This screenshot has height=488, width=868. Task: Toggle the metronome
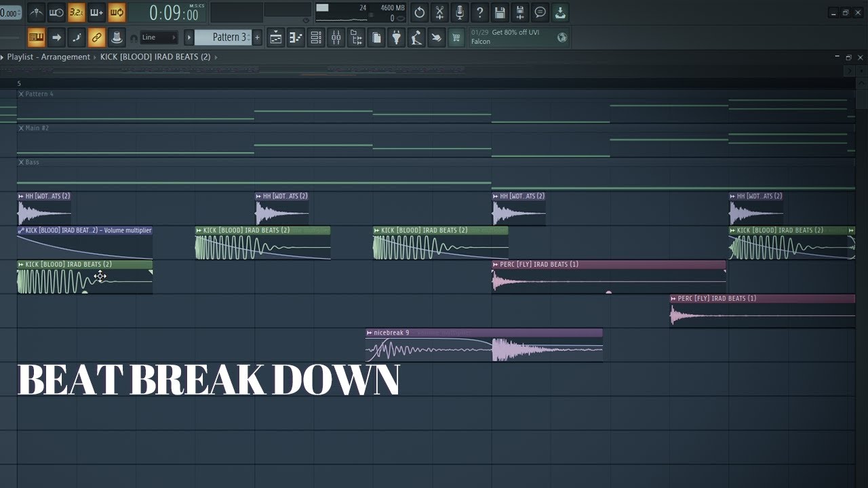[x=36, y=12]
